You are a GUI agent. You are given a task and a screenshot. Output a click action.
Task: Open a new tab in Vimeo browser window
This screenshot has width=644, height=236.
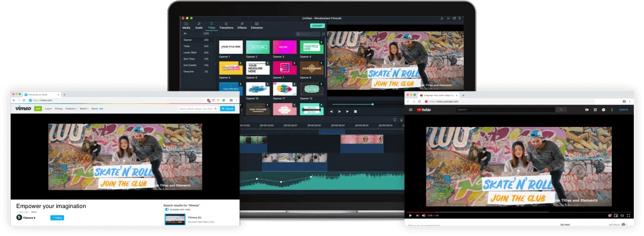pos(64,94)
